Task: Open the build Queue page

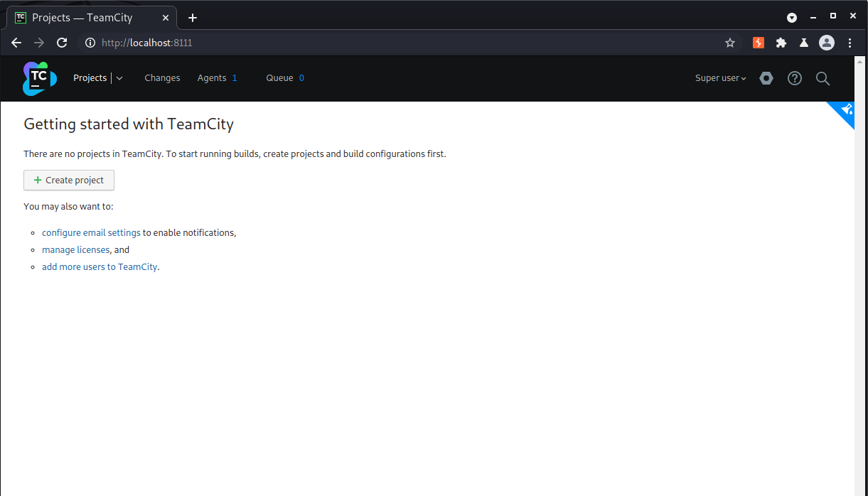Action: coord(279,78)
